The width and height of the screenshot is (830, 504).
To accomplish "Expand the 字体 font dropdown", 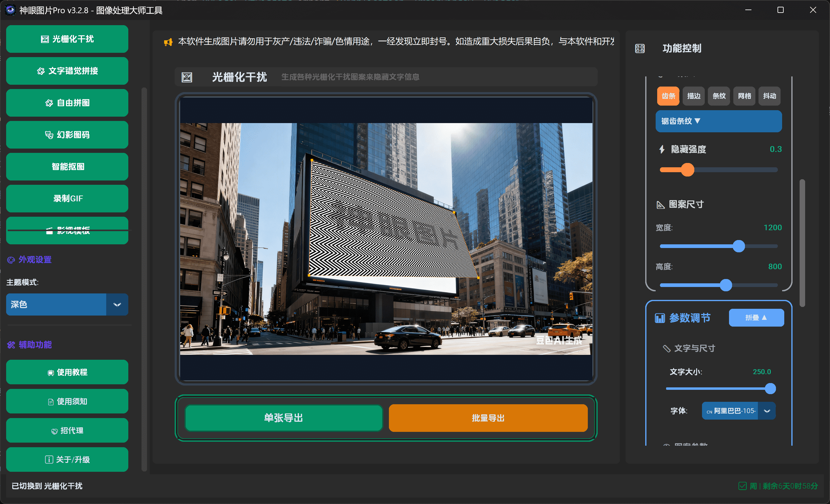I will pyautogui.click(x=767, y=411).
